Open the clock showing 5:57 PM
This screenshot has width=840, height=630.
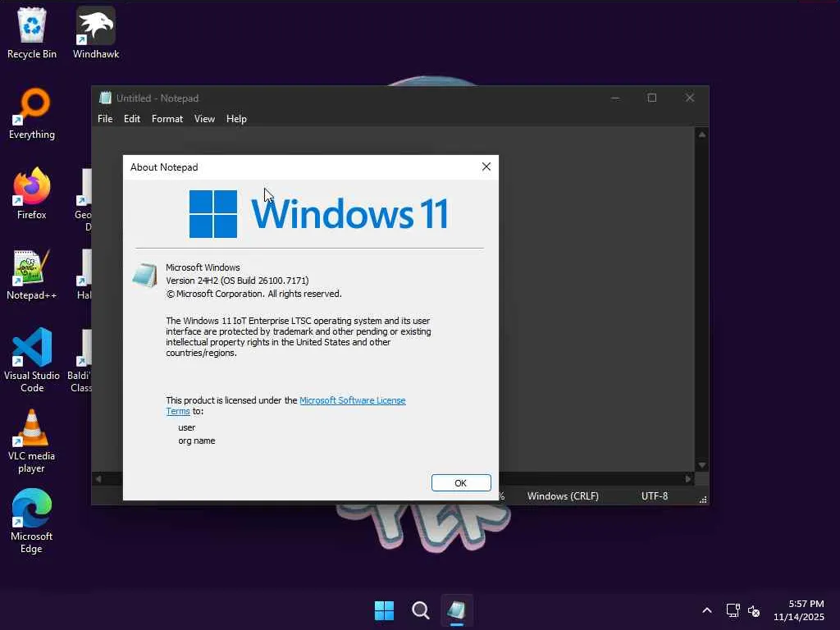click(799, 610)
